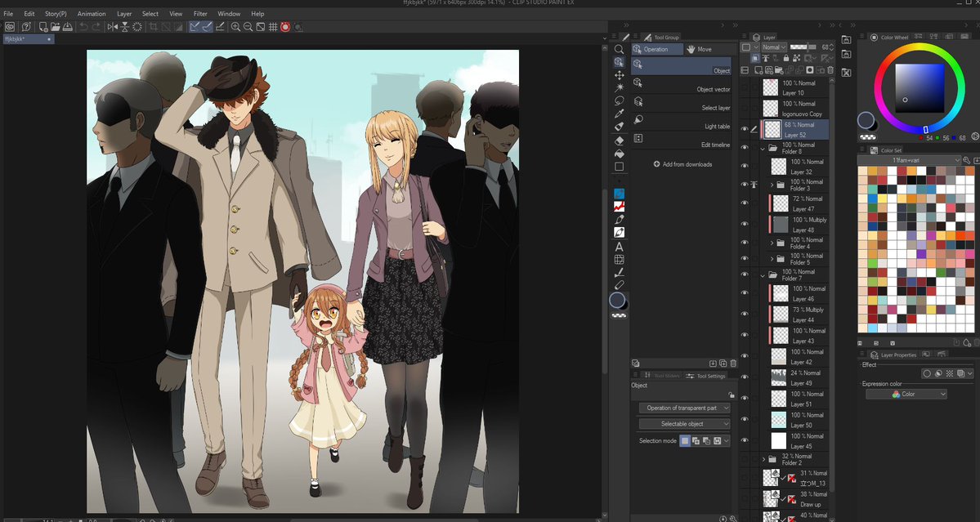Select the Layer 50 thumbnail
The width and height of the screenshot is (980, 522).
(x=779, y=420)
